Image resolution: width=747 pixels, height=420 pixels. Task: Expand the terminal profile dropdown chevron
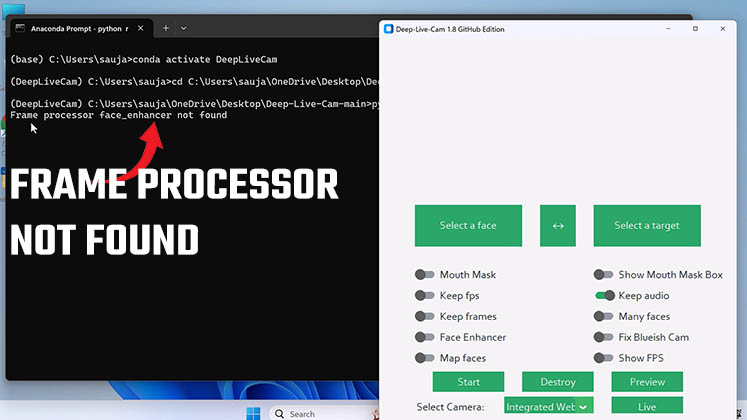(183, 29)
